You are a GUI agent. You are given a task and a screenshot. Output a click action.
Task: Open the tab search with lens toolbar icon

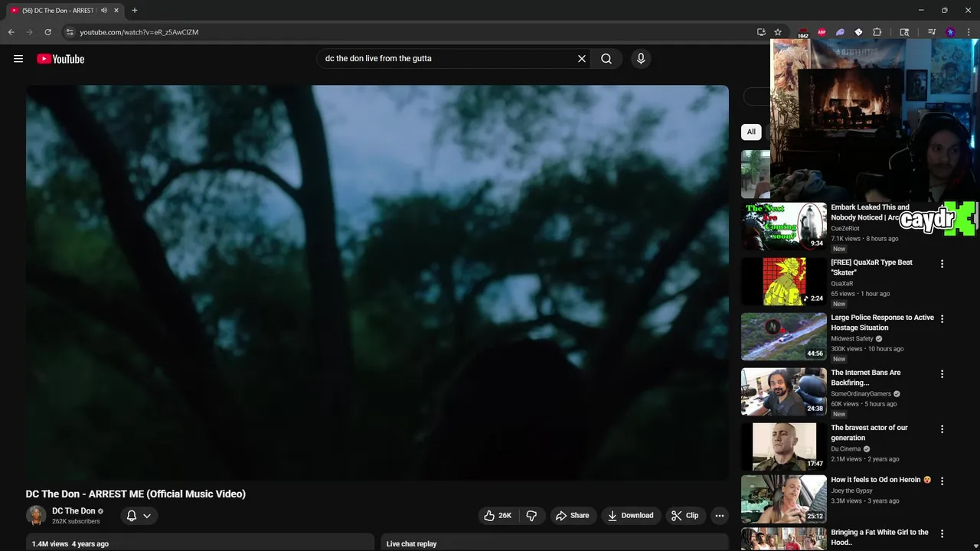point(904,32)
